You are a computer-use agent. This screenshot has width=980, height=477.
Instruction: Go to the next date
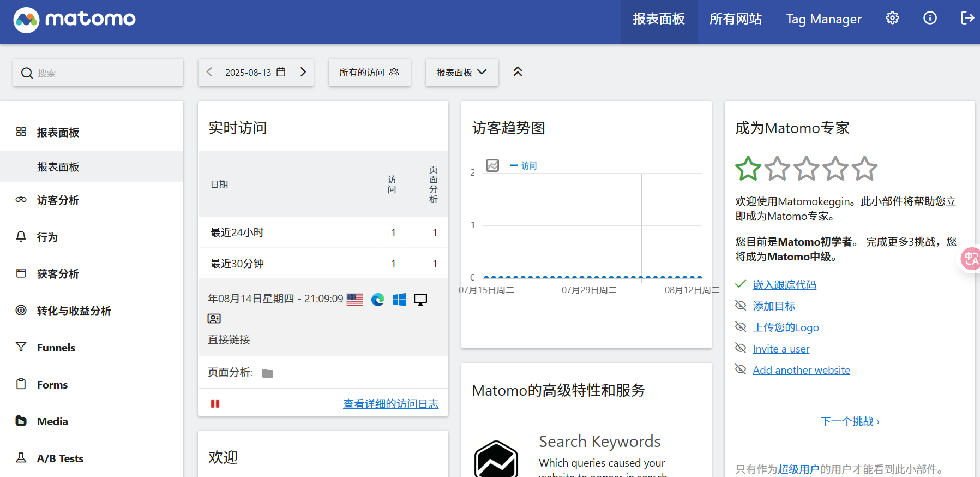pos(303,72)
